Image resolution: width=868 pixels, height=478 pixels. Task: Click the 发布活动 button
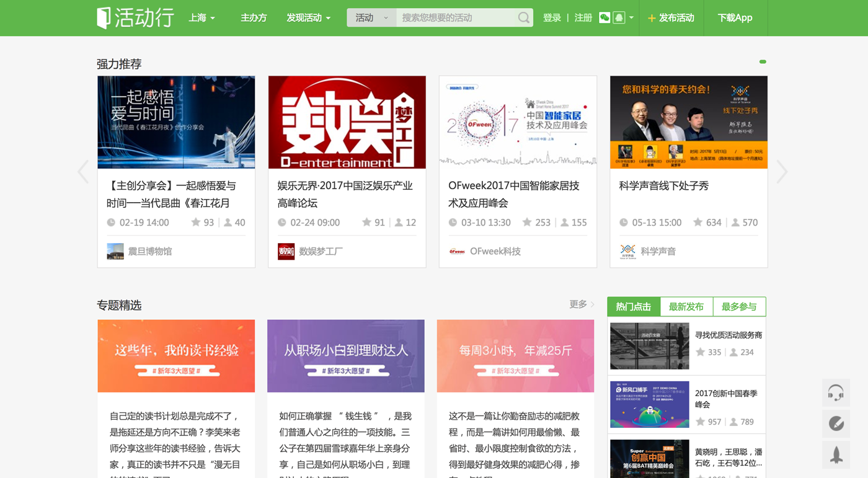pyautogui.click(x=671, y=18)
